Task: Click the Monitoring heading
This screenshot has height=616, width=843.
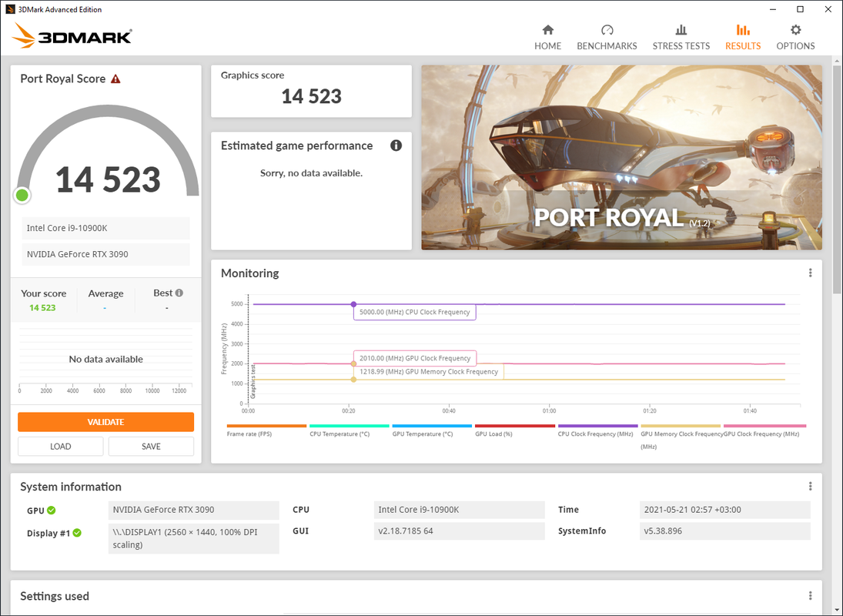Action: pos(249,273)
